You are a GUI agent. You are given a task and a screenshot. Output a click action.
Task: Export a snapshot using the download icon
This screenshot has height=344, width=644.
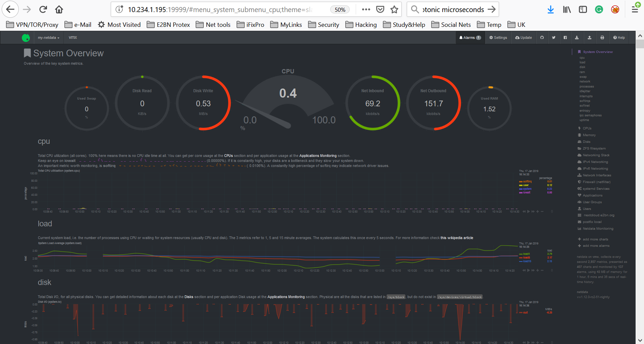(x=577, y=38)
